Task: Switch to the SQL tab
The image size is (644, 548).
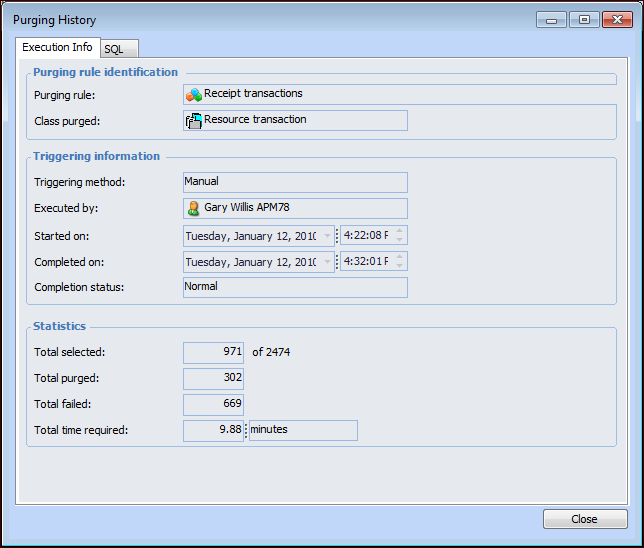Action: click(119, 49)
